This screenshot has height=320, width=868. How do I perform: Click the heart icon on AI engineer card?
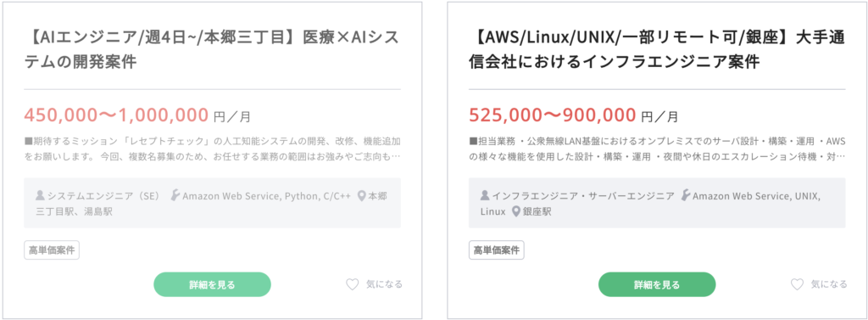[352, 284]
